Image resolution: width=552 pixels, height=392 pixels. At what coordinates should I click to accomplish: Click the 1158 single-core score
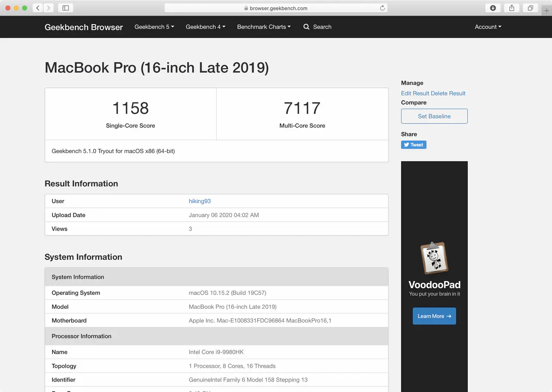pos(131,108)
